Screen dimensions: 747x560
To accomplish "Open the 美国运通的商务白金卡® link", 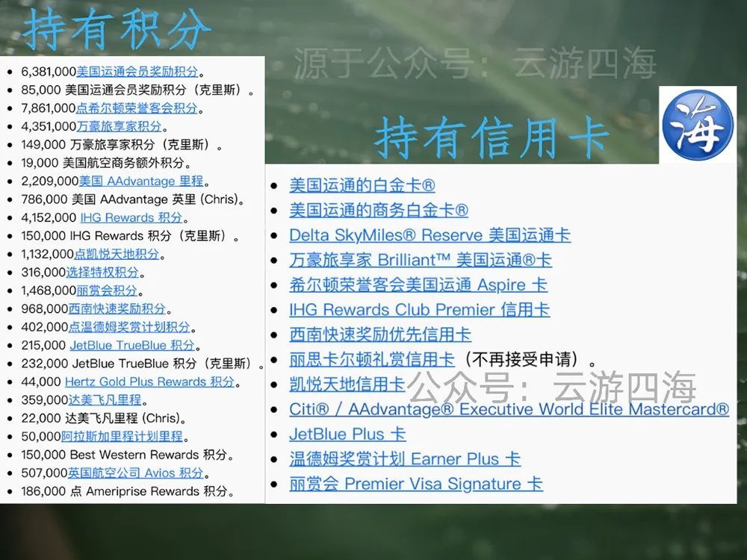I will pyautogui.click(x=379, y=210).
